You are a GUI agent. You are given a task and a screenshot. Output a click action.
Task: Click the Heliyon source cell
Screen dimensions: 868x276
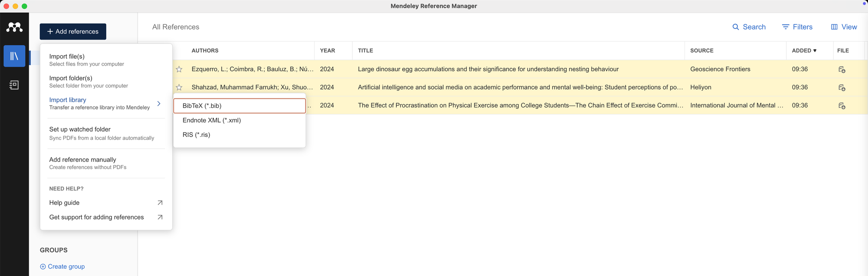[x=700, y=87]
